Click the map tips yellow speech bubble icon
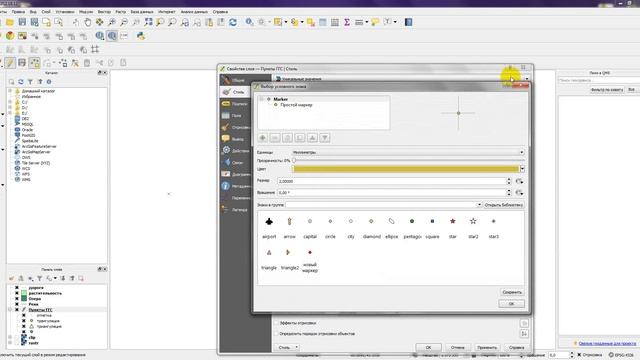The image size is (640, 360). [x=375, y=22]
